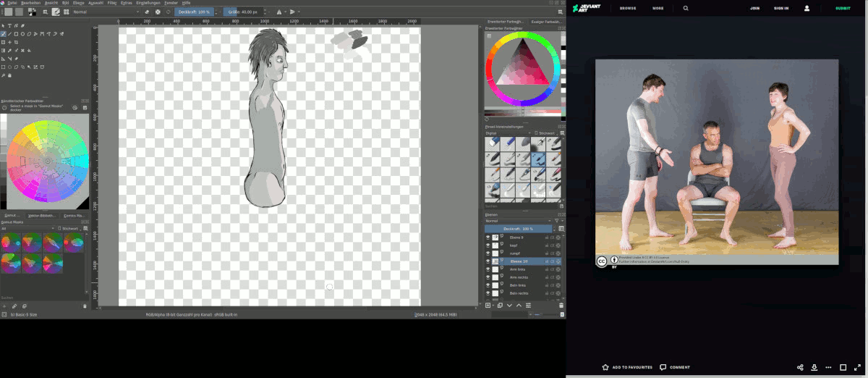Toggle visibility of Ebene 10 layer
The image size is (868, 378).
click(488, 261)
